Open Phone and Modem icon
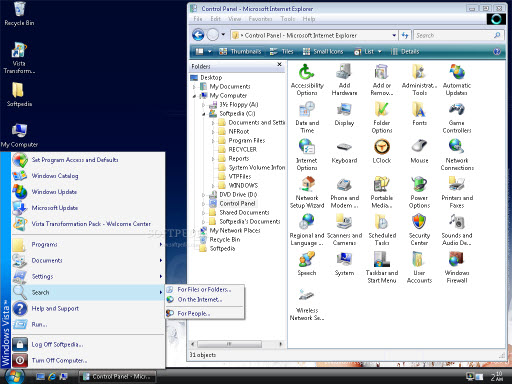This screenshot has width=512, height=384. 344,192
